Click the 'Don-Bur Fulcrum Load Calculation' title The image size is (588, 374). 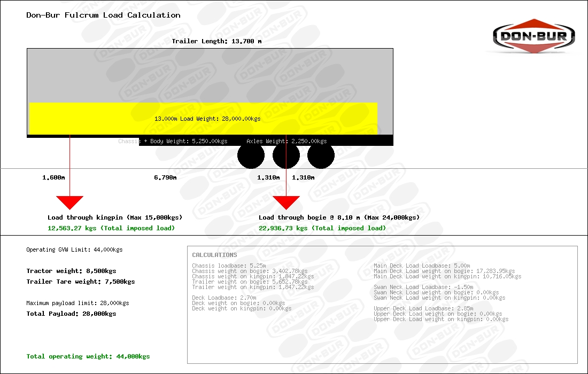click(103, 15)
